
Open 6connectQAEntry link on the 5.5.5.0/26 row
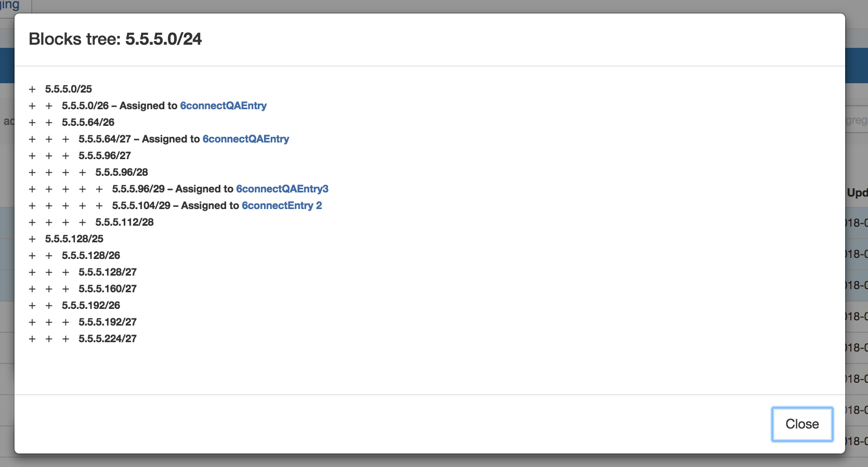point(223,106)
